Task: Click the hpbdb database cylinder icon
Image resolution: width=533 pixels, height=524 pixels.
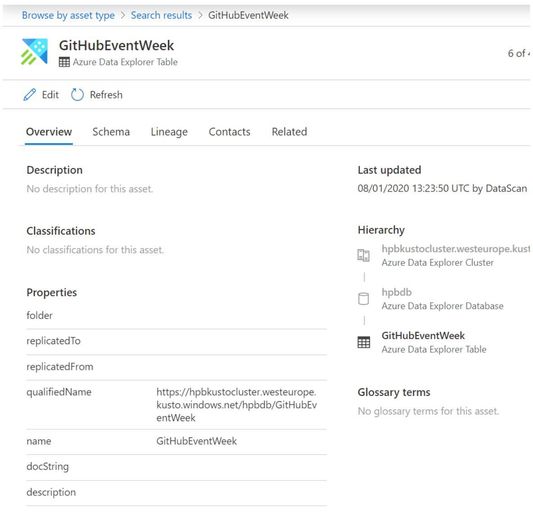Action: pos(363,298)
